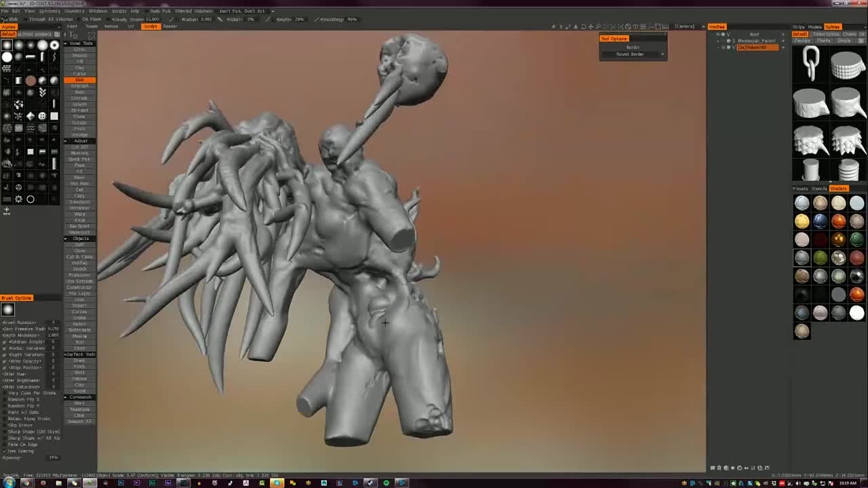The height and width of the screenshot is (488, 868).
Task: Open the Models tab
Action: [814, 27]
